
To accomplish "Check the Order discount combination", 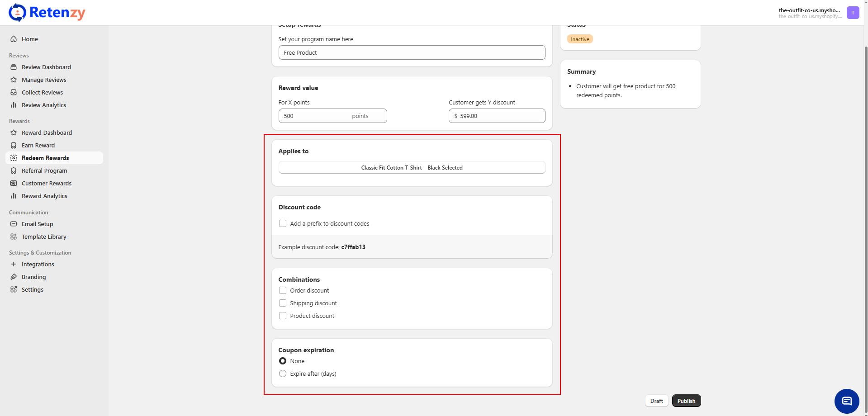I will point(283,290).
